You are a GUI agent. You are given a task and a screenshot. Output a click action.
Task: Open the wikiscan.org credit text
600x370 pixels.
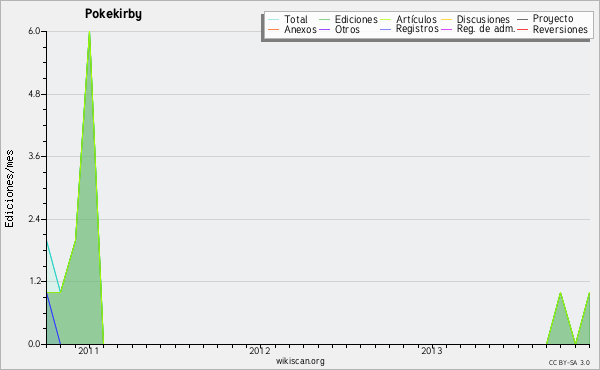(x=300, y=361)
